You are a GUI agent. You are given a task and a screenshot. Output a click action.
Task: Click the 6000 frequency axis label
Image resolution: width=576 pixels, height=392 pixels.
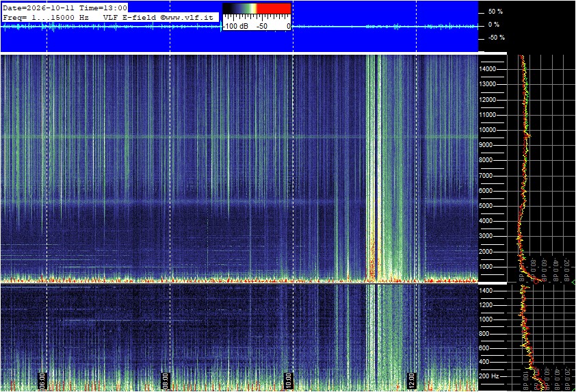click(486, 191)
